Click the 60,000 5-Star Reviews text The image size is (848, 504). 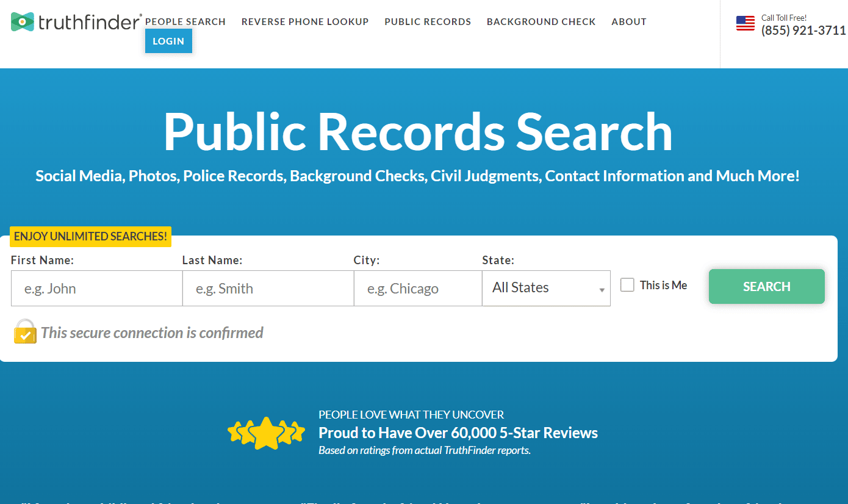[458, 433]
